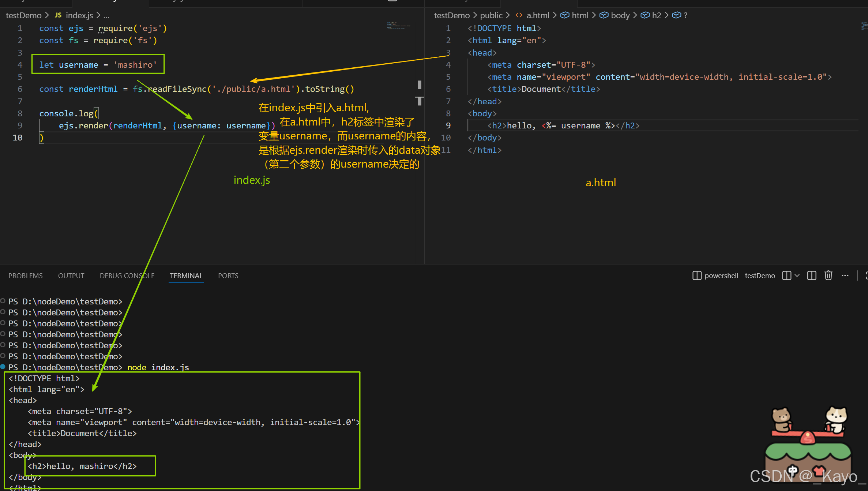Open the ellipsis breadcrumb after index.js
The image size is (868, 491).
point(106,15)
